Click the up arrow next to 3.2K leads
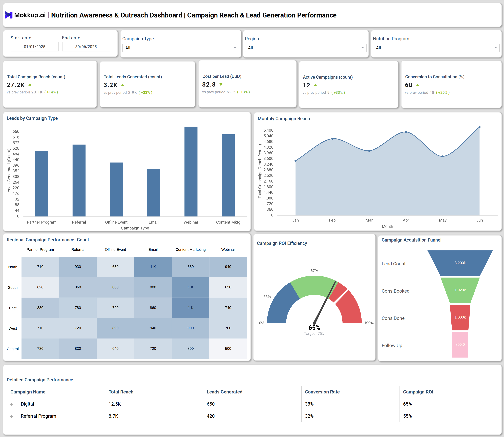 (x=123, y=85)
